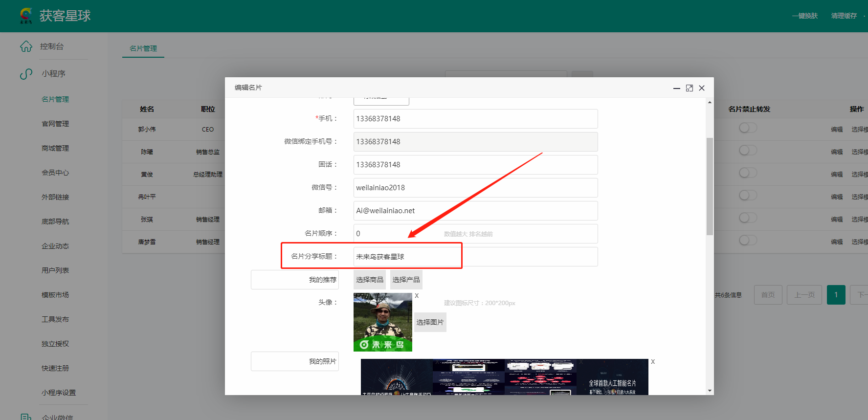Click the 小程序 section icon
This screenshot has width=868, height=420.
point(26,74)
